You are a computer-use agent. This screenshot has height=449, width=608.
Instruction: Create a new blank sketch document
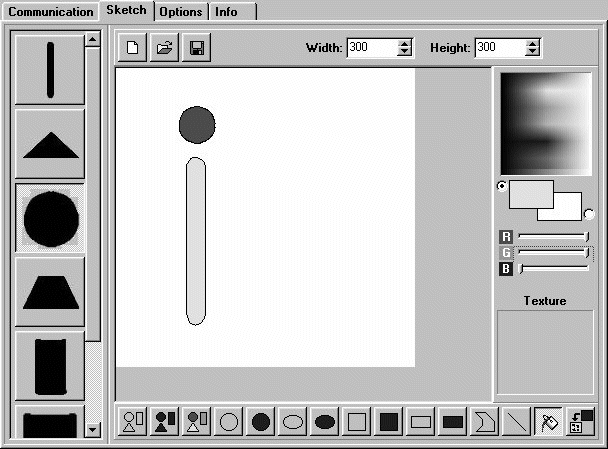point(132,47)
